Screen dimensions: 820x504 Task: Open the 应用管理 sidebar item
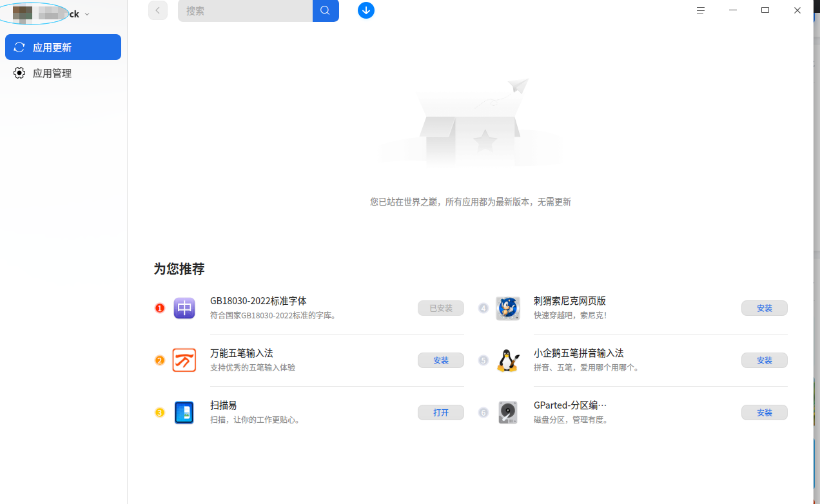(63, 73)
